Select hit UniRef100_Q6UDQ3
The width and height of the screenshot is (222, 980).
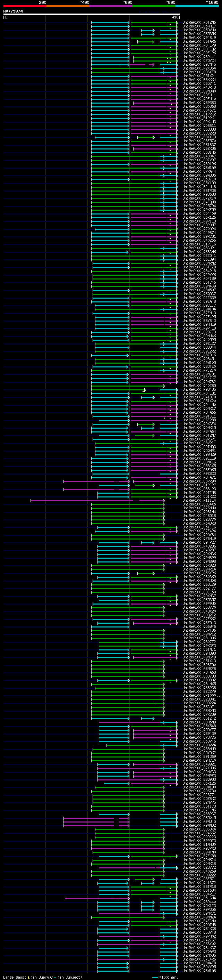pyautogui.click(x=199, y=129)
